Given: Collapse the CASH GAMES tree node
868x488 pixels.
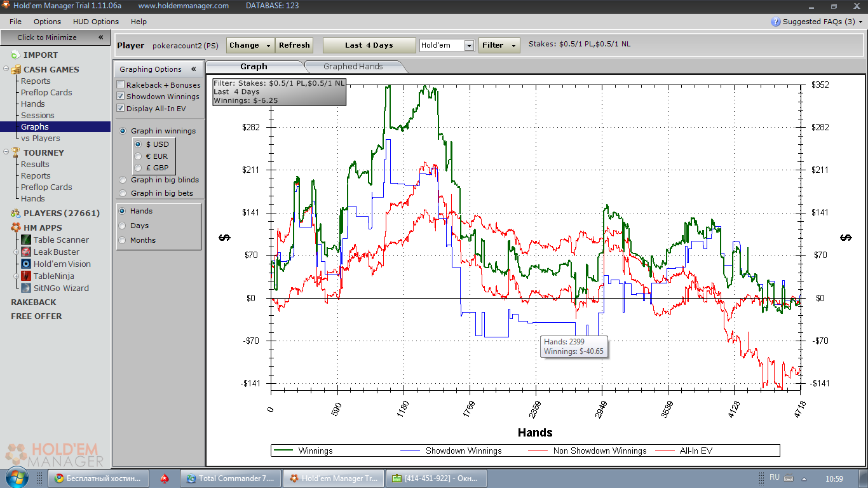Looking at the screenshot, I should (6, 69).
